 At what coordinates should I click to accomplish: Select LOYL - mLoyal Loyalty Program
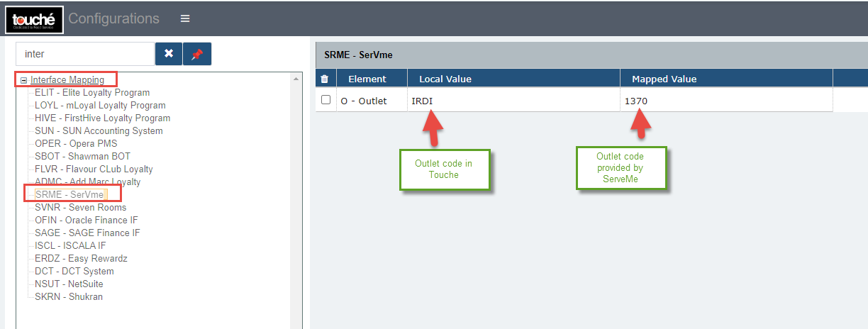99,105
